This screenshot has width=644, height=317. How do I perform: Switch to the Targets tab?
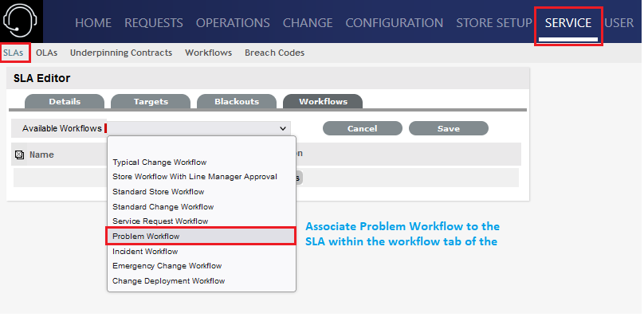tap(151, 101)
